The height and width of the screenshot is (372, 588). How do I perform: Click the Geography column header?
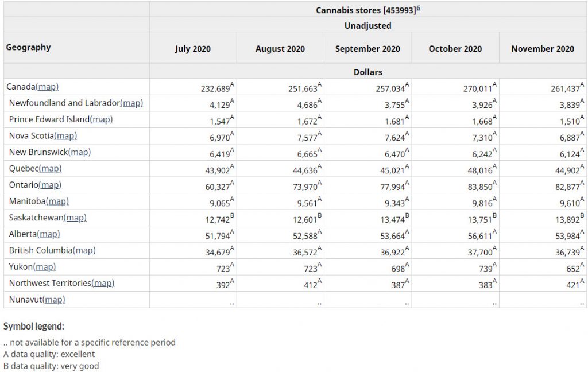(29, 48)
